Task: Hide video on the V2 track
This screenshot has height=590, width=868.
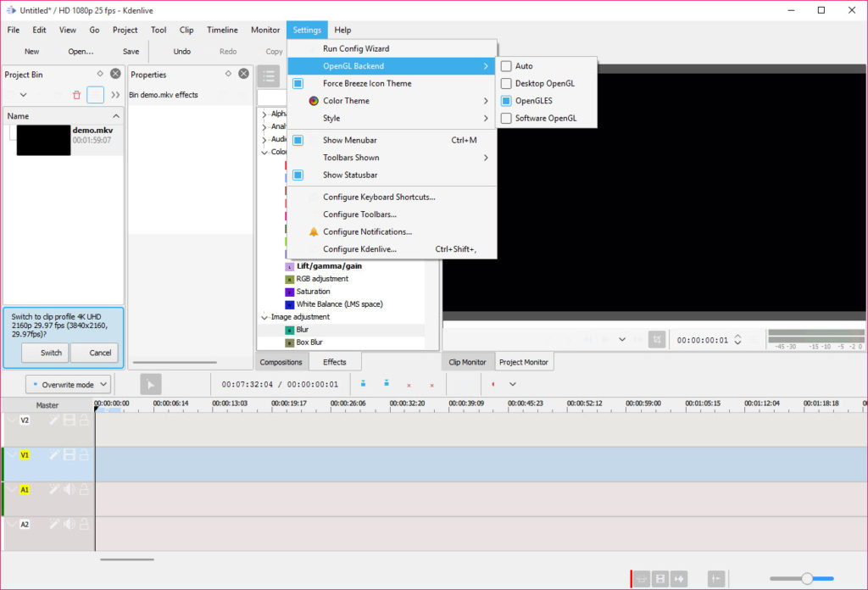Action: pos(70,420)
